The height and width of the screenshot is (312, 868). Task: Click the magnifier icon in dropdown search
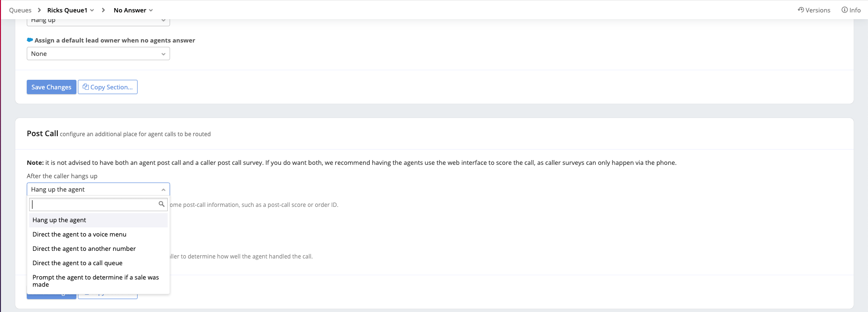(x=161, y=204)
